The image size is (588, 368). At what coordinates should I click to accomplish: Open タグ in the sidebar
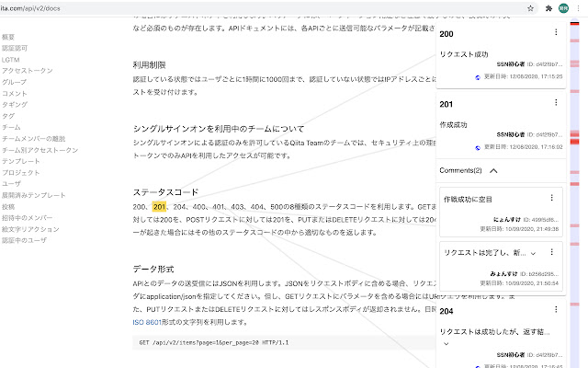point(8,116)
